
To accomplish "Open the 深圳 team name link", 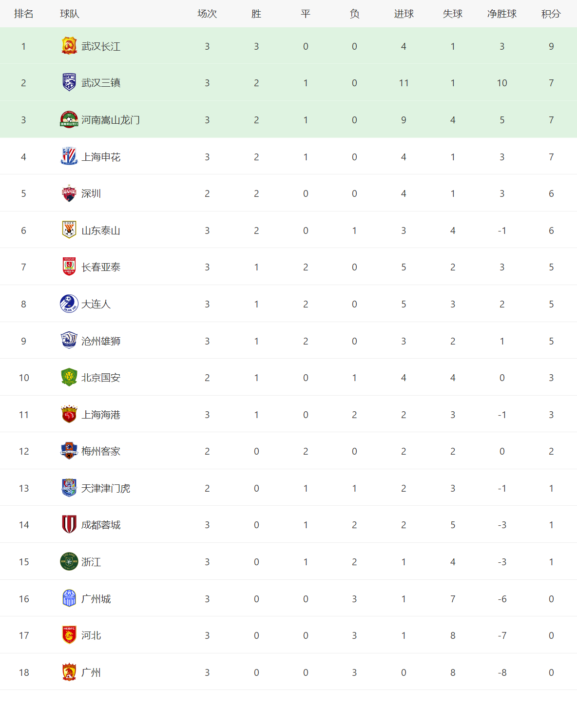I will [91, 193].
